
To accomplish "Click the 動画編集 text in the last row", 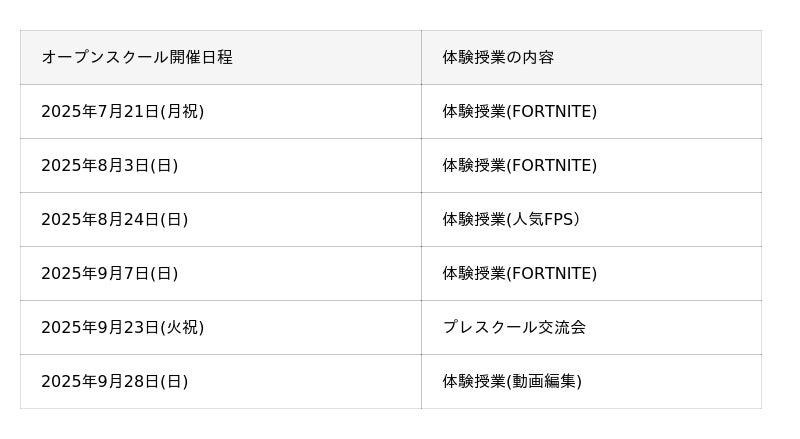I will (x=544, y=382).
